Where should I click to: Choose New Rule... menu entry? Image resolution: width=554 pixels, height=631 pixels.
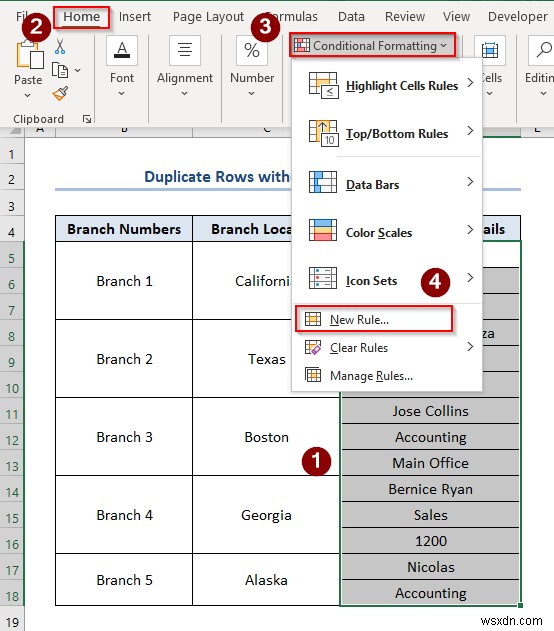[x=374, y=319]
